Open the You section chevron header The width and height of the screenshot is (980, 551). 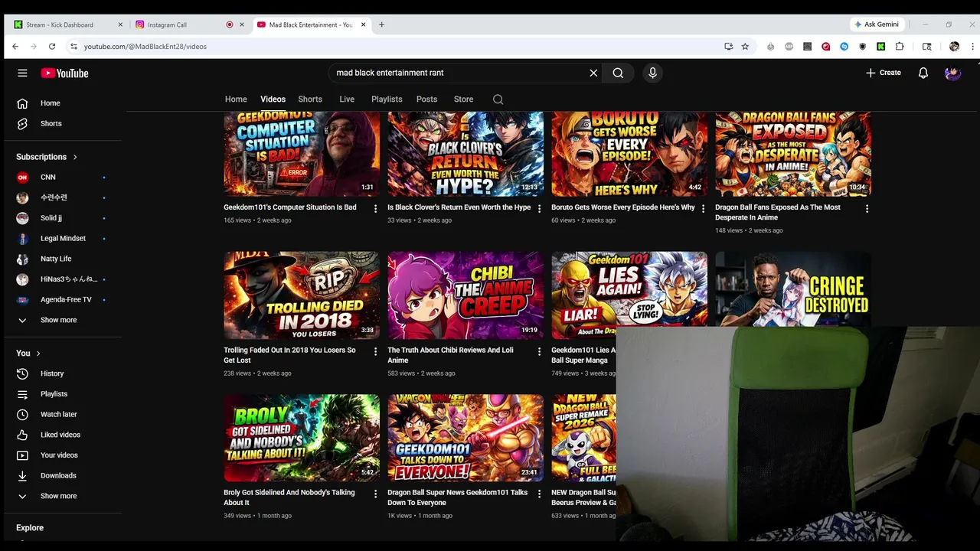point(28,353)
